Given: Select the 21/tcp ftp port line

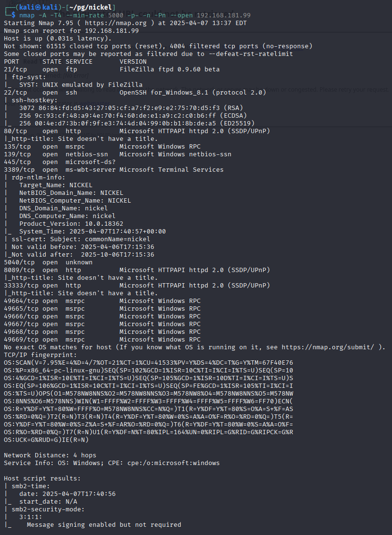Looking at the screenshot, I should pyautogui.click(x=112, y=69).
